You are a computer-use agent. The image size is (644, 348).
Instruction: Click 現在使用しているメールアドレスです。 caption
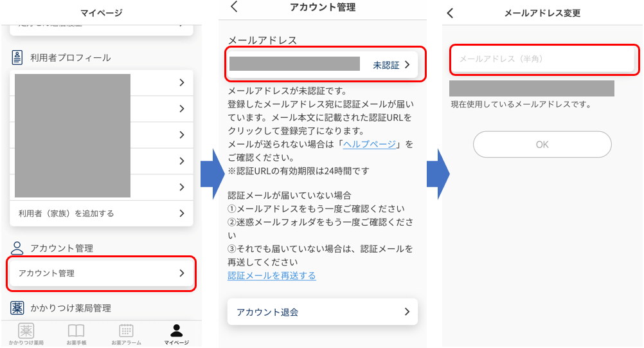pyautogui.click(x=521, y=104)
